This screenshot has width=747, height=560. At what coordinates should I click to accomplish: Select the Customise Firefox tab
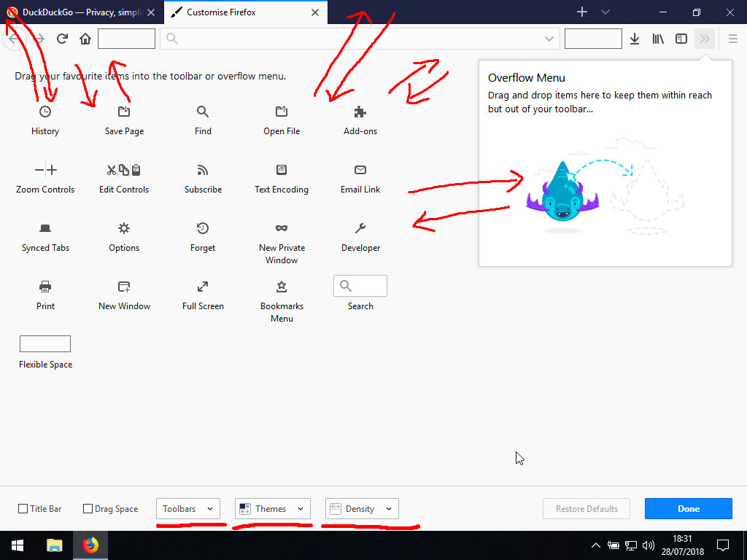point(245,12)
